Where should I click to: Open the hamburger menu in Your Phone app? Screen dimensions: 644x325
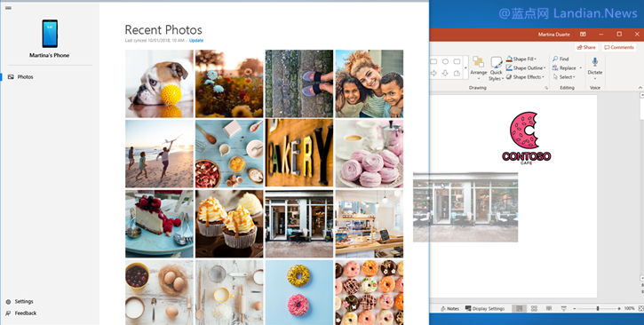8,8
